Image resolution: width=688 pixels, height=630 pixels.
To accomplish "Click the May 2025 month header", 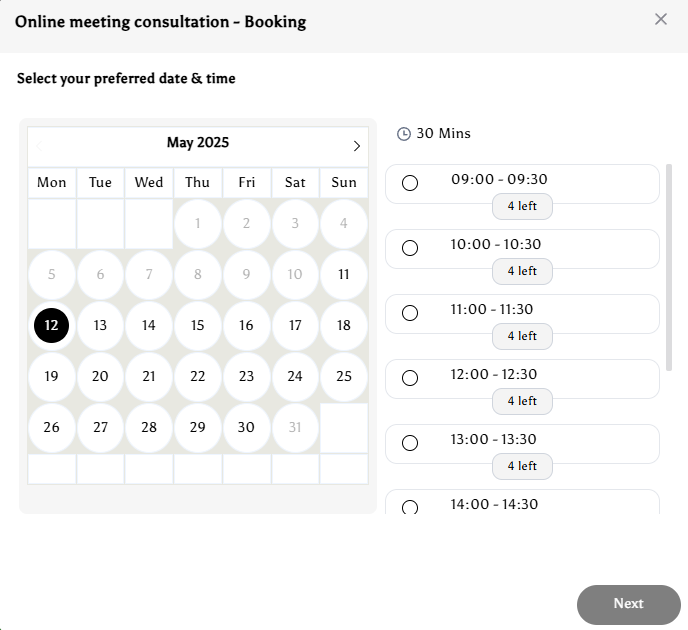I will coord(198,143).
